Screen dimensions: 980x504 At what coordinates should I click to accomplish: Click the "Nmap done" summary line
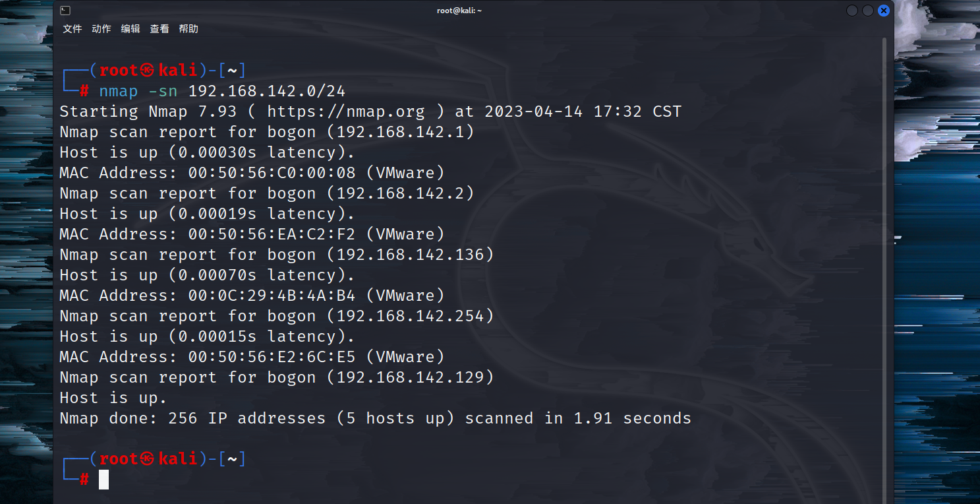pyautogui.click(x=375, y=418)
